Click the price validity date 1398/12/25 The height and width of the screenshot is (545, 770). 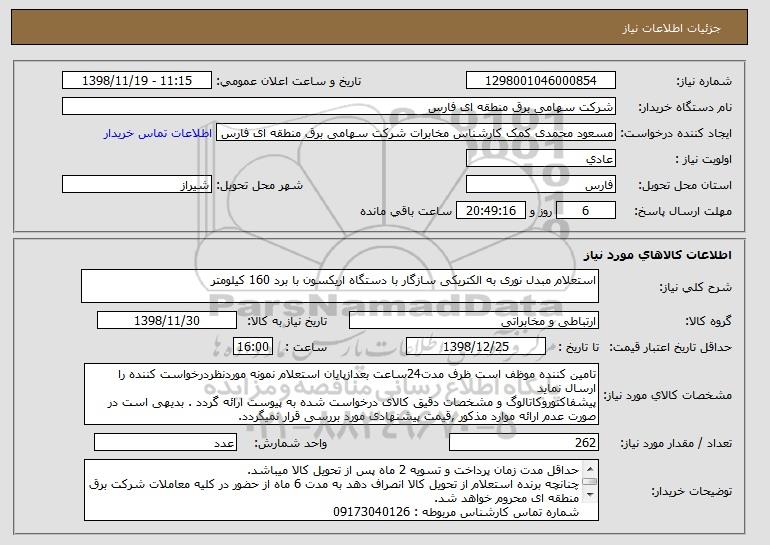pos(476,347)
